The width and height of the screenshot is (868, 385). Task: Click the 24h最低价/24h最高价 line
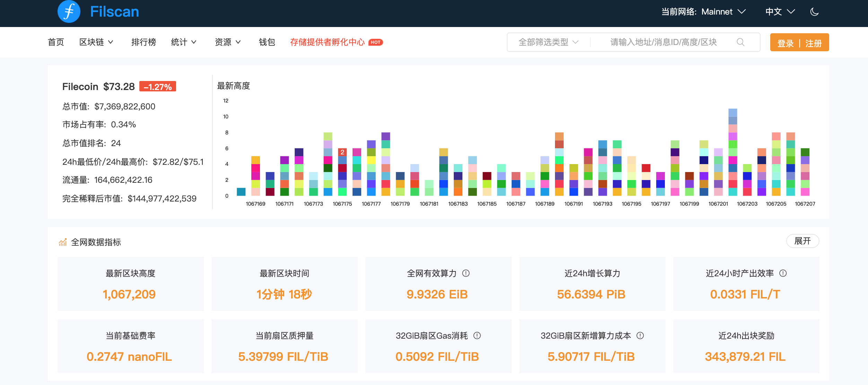coord(133,162)
